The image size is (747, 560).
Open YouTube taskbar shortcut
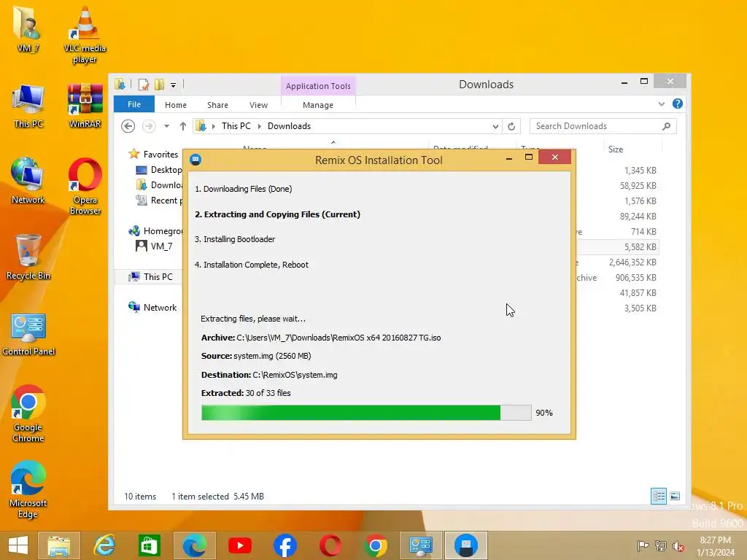coord(239,545)
